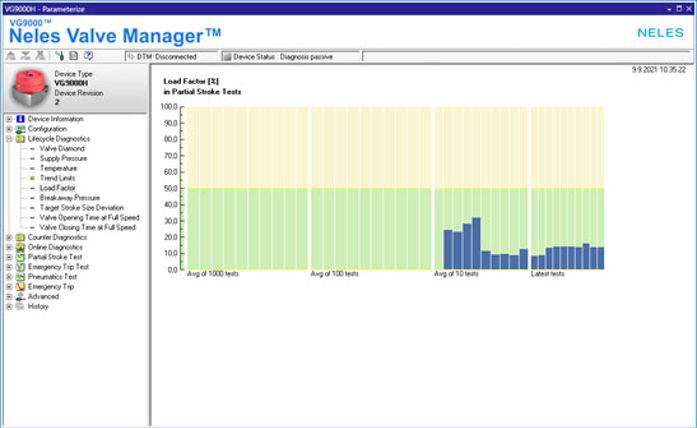Click the document page icon in the toolbar
697x428 pixels.
point(73,56)
